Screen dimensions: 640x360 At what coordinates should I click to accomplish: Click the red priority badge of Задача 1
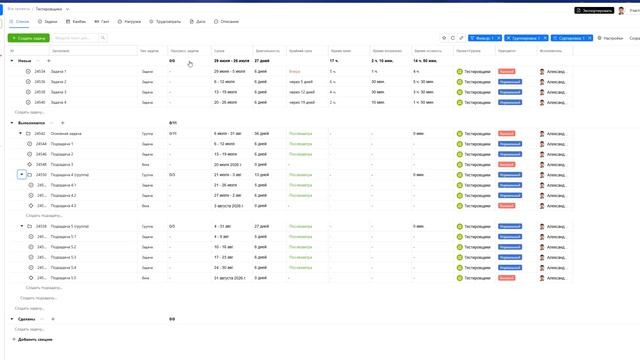(507, 71)
